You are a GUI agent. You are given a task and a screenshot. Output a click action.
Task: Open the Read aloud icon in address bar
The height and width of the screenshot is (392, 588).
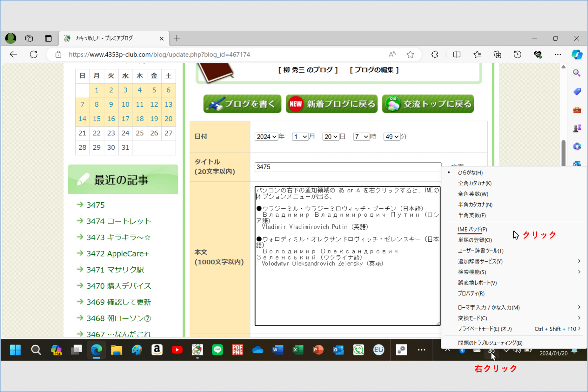392,55
